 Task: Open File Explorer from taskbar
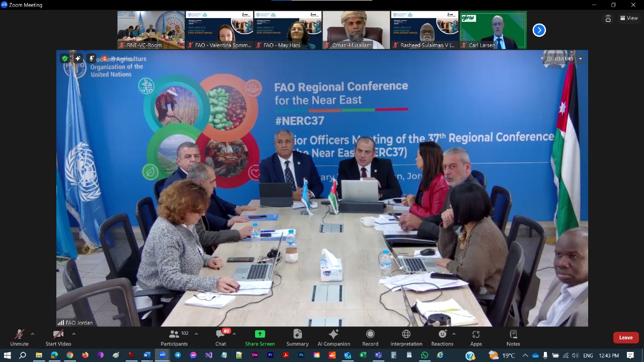(39, 355)
